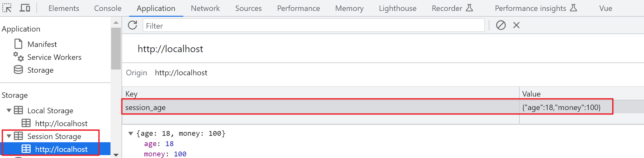644x158 pixels.
Task: Open Service Workers via the gears icon
Action: (18, 57)
